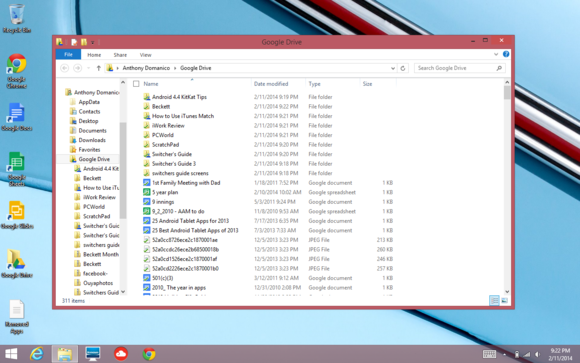The width and height of the screenshot is (580, 363).
Task: Open the File menu tab
Action: click(x=68, y=54)
